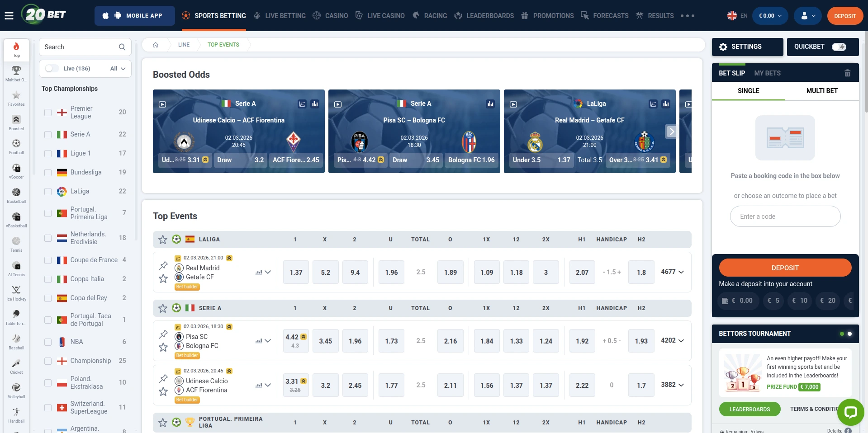868x433 pixels.
Task: Tick the Bundesliga checkbox
Action: point(48,173)
